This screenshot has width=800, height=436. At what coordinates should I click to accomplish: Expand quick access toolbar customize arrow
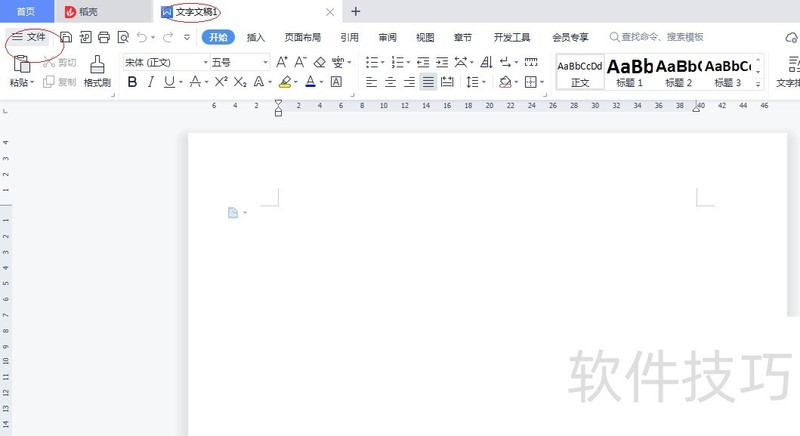(x=187, y=37)
